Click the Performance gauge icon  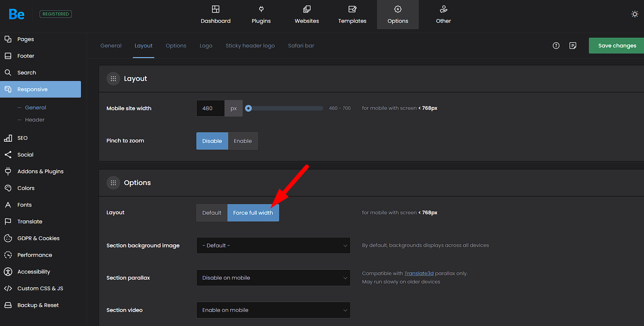coord(8,255)
